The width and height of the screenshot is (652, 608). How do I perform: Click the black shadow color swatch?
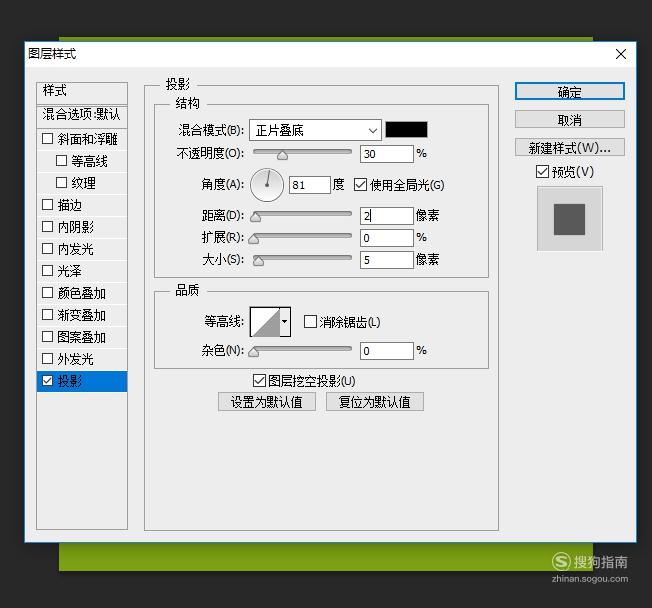[x=406, y=129]
